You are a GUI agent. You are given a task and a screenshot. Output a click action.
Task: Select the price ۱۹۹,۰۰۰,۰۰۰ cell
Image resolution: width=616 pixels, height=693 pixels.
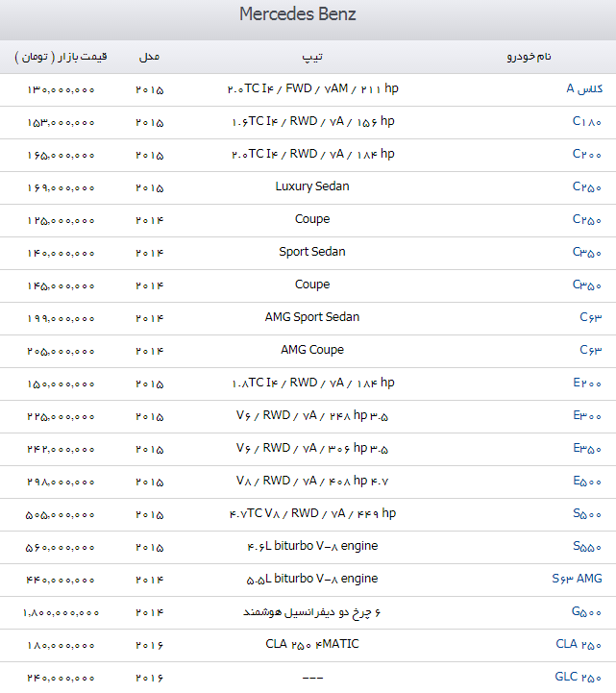(x=61, y=319)
